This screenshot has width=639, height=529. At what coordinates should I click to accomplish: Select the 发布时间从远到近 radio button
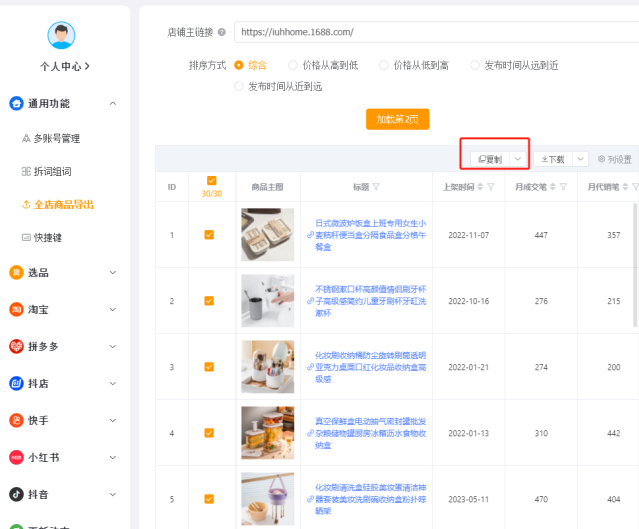(474, 65)
